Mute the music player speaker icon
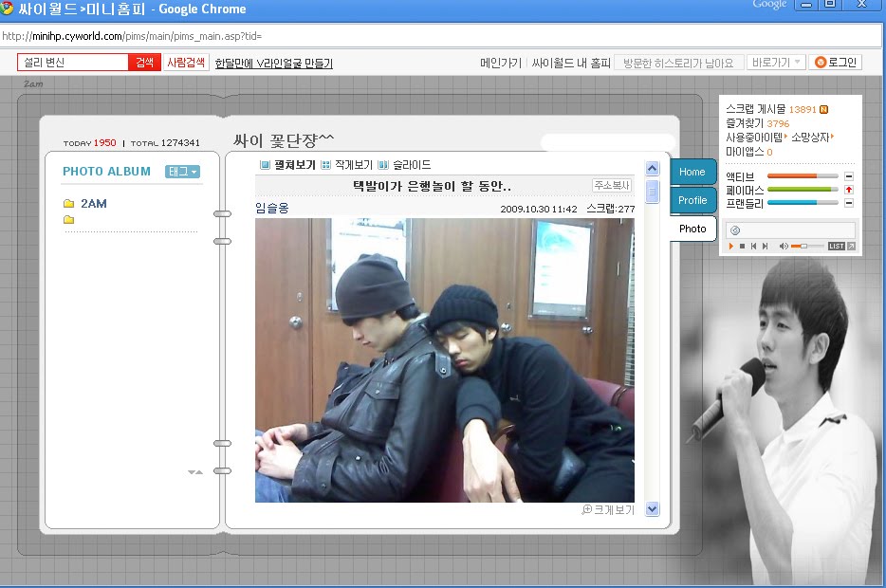The width and height of the screenshot is (886, 588). point(784,247)
